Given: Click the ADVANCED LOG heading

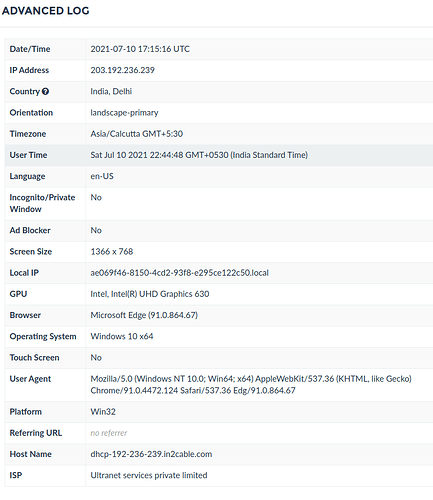Looking at the screenshot, I should (x=46, y=11).
